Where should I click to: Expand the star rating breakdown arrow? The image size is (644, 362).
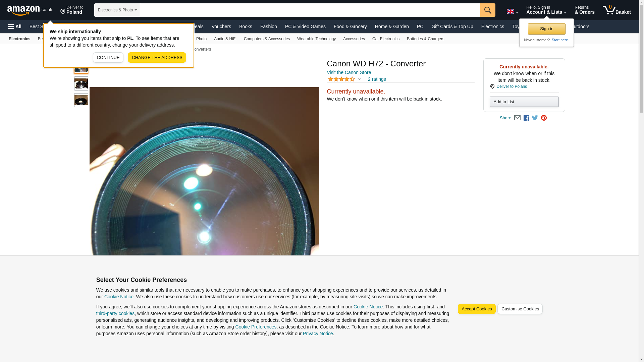pyautogui.click(x=359, y=79)
